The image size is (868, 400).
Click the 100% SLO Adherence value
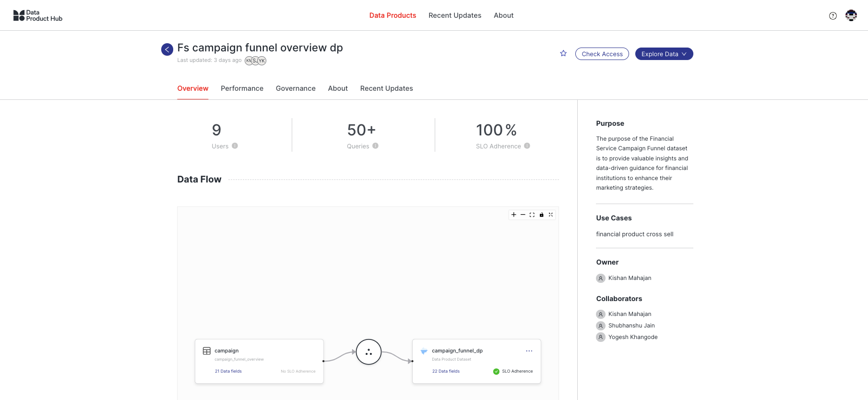pos(496,130)
